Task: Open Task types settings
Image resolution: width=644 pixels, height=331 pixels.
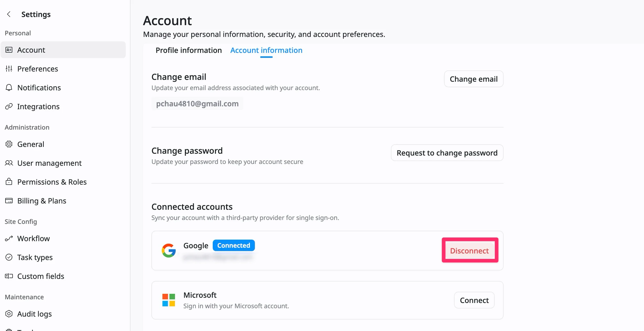Action: [63, 257]
